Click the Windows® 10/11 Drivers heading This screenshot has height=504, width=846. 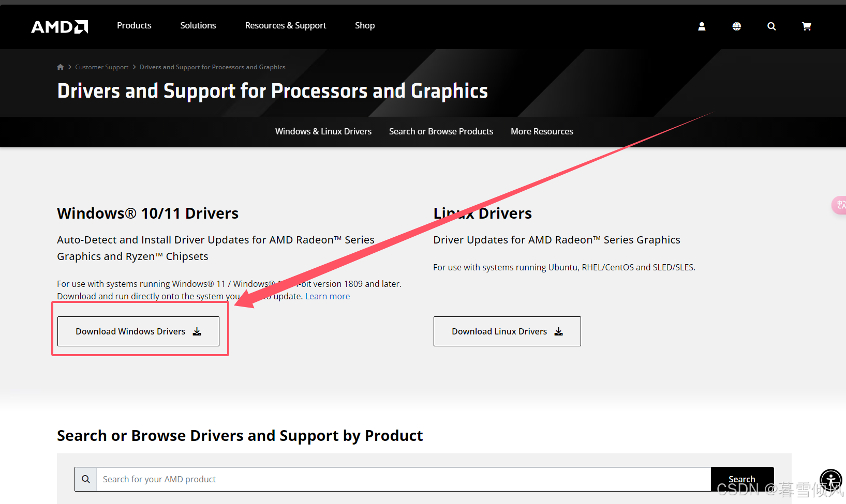148,213
